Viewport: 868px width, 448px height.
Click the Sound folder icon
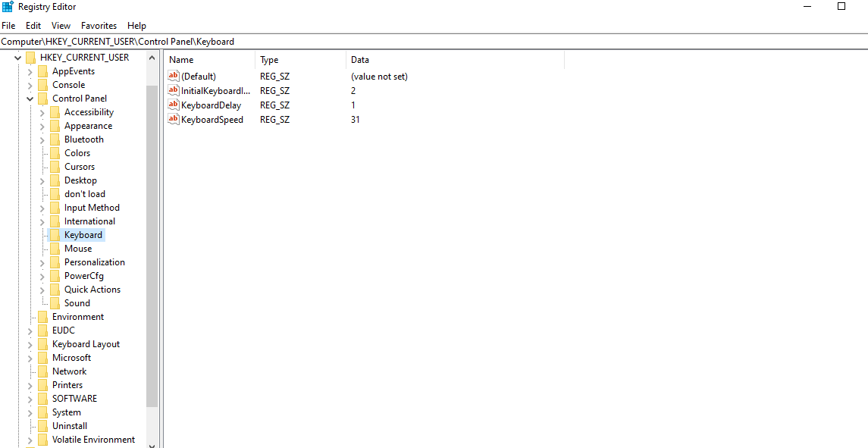click(x=55, y=303)
